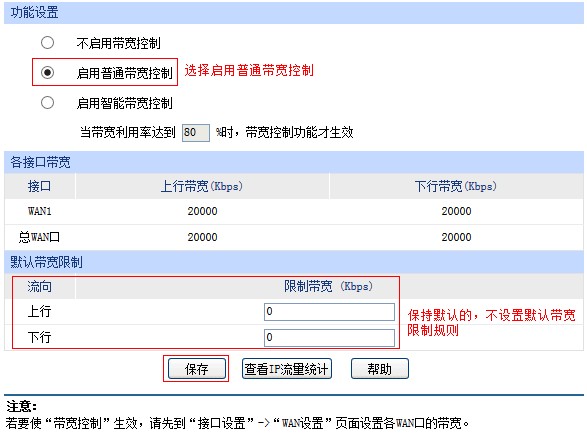Click the 帮助 button
This screenshot has width=587, height=436.
[x=380, y=369]
